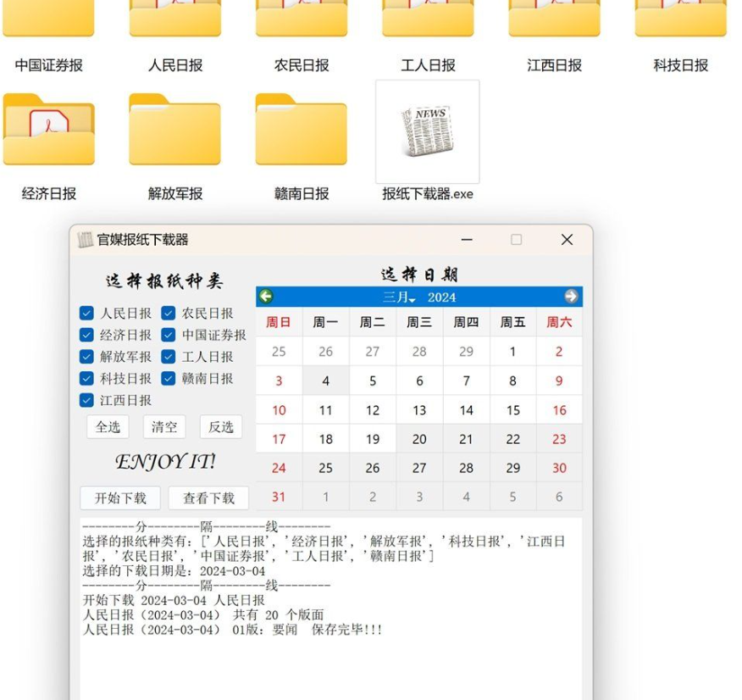Go to next month with right arrow

(571, 297)
